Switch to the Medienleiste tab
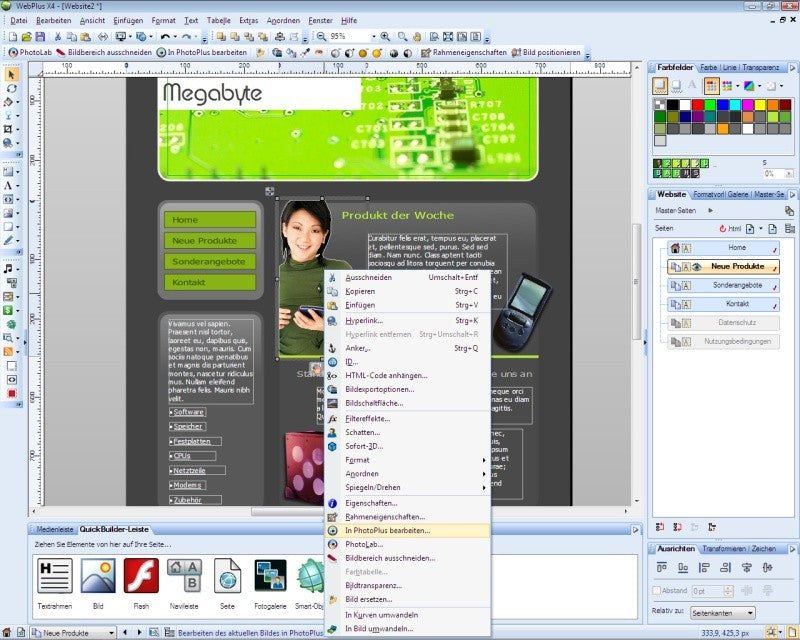This screenshot has width=800, height=640. pos(55,529)
